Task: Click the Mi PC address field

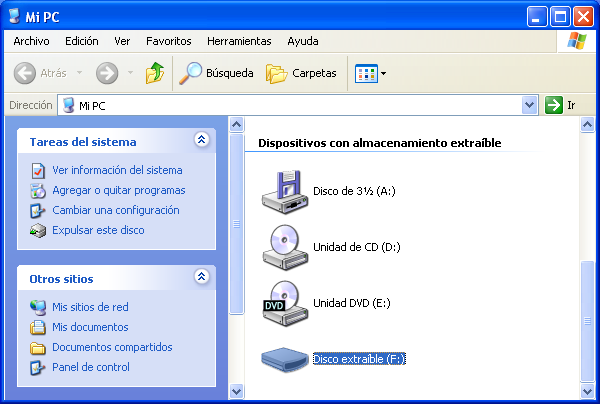Action: click(290, 105)
